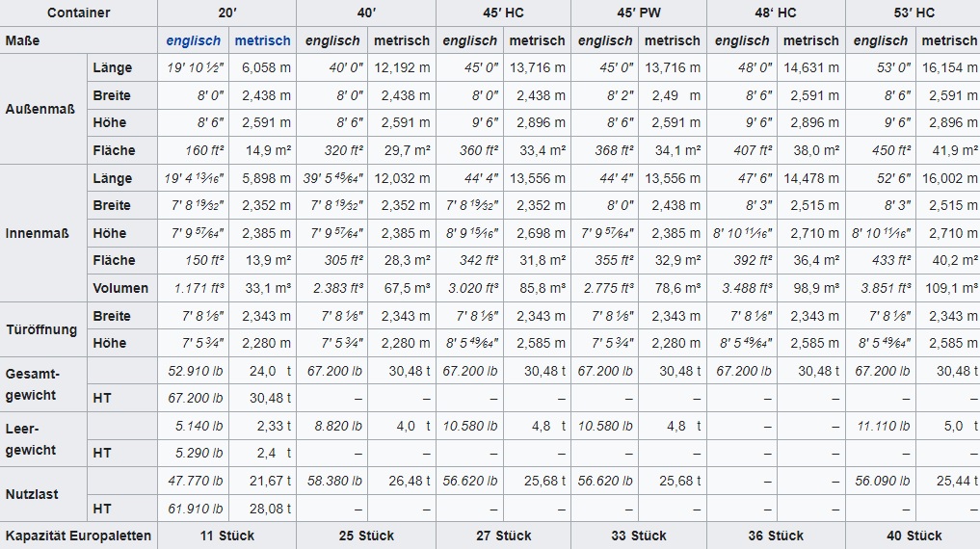The height and width of the screenshot is (549, 980).
Task: Click the 6,058 m length cell
Action: (x=265, y=68)
